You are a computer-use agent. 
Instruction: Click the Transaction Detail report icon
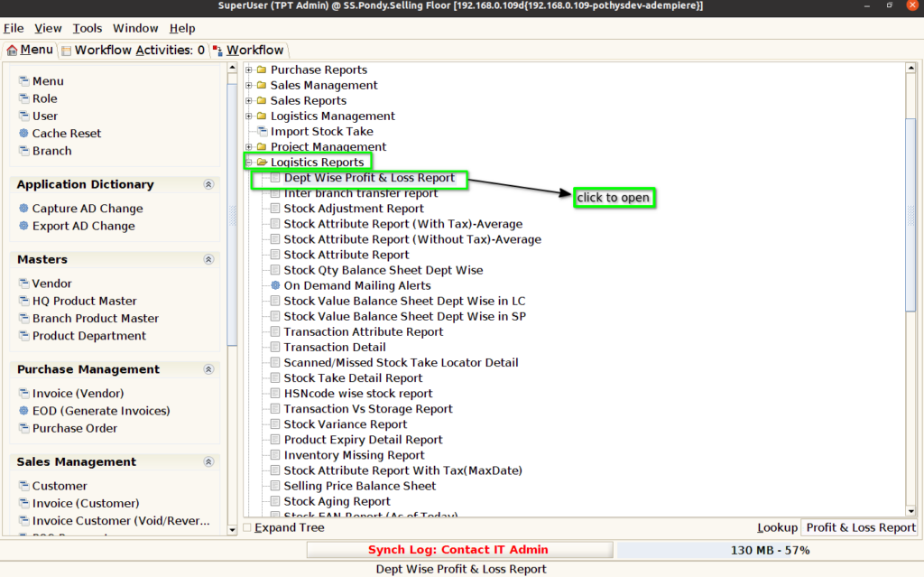tap(275, 347)
